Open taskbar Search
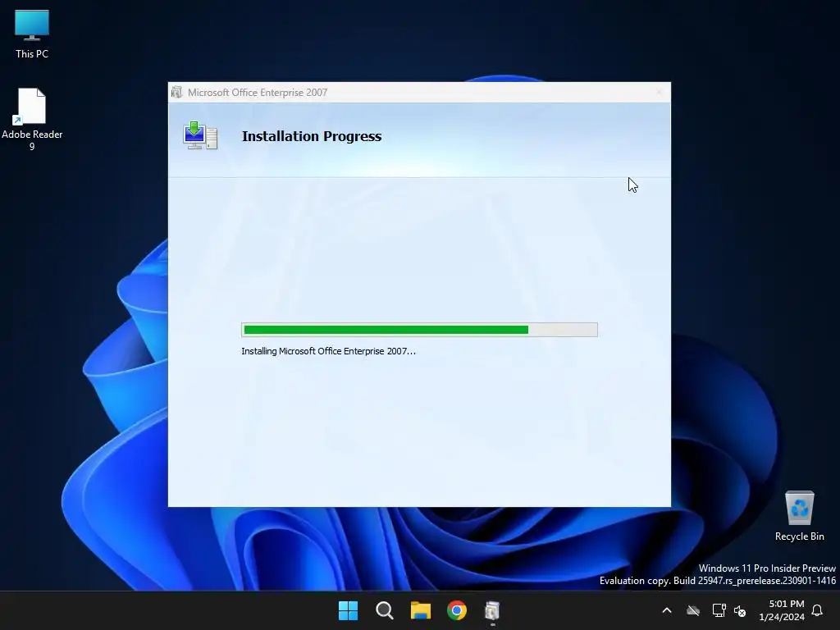Viewport: 840px width, 630px height. (384, 610)
